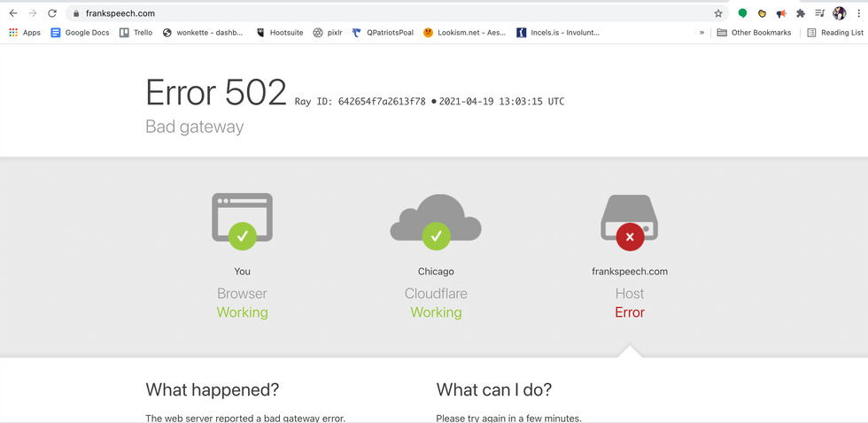Go back using the browser back arrow
868x423 pixels.
coord(13,13)
